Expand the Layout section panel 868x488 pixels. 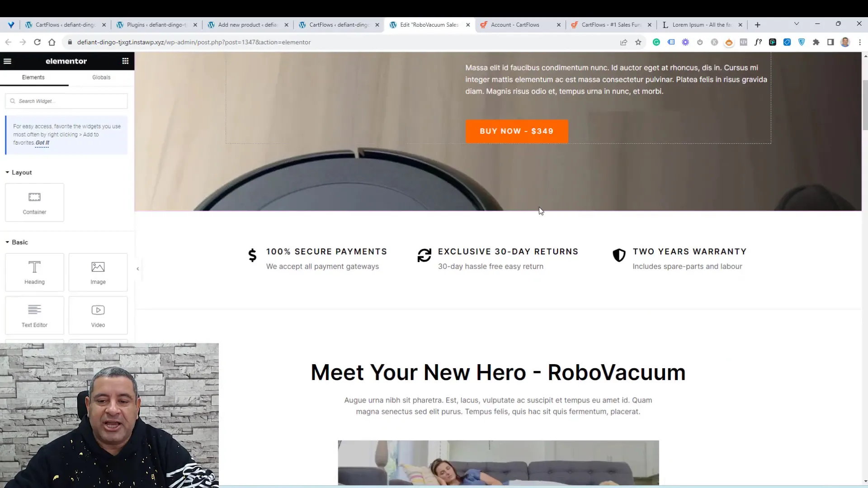[x=21, y=172]
